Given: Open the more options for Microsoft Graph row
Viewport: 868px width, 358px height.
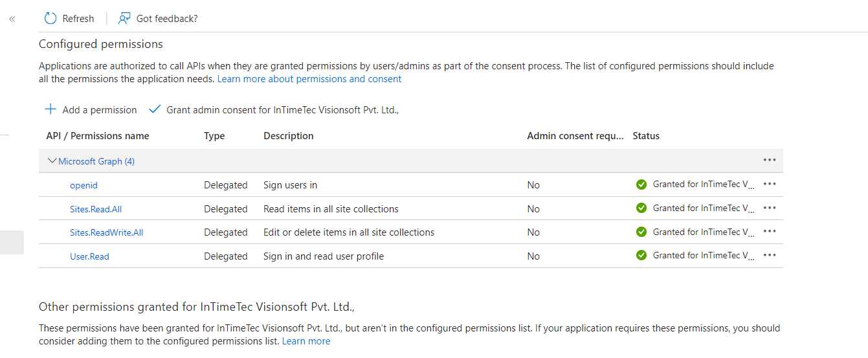Looking at the screenshot, I should [769, 161].
